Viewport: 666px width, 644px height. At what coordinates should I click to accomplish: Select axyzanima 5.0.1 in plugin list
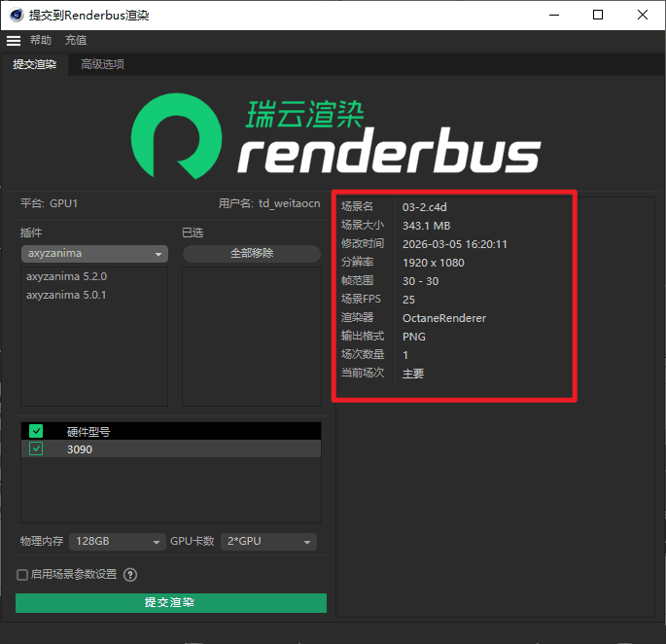[66, 295]
